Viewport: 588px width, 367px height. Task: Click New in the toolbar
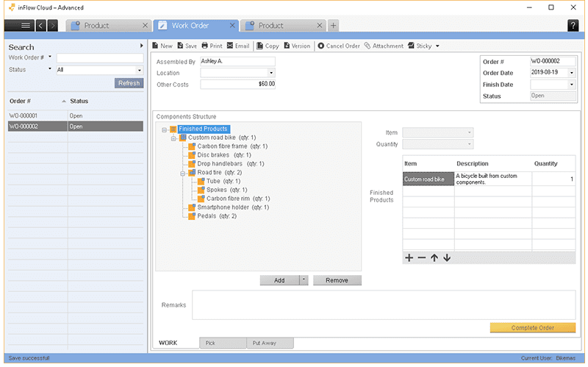click(162, 46)
